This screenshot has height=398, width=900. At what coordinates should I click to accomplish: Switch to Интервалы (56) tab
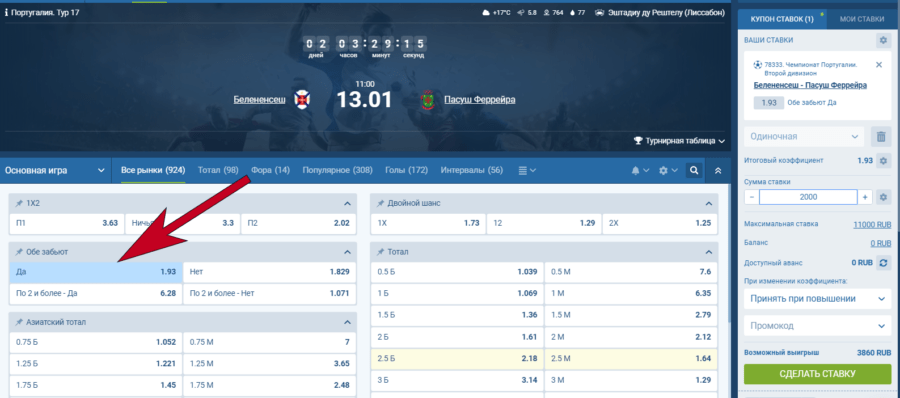[x=472, y=171]
